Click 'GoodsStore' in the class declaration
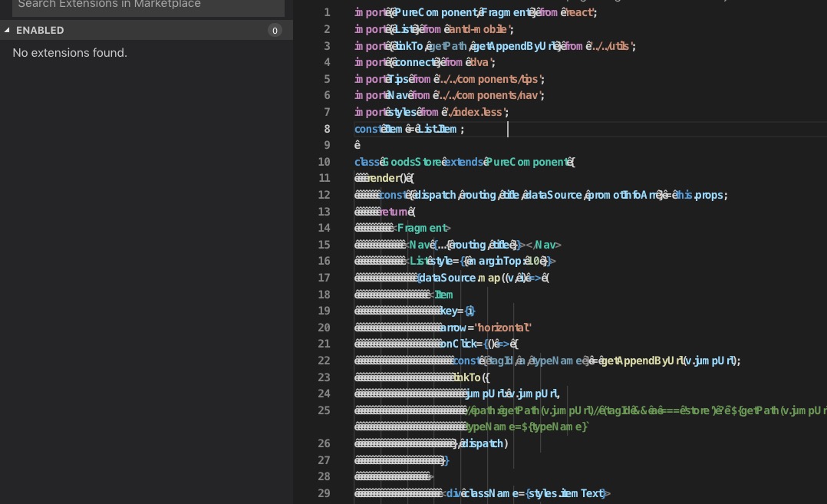The image size is (827, 504). (413, 162)
